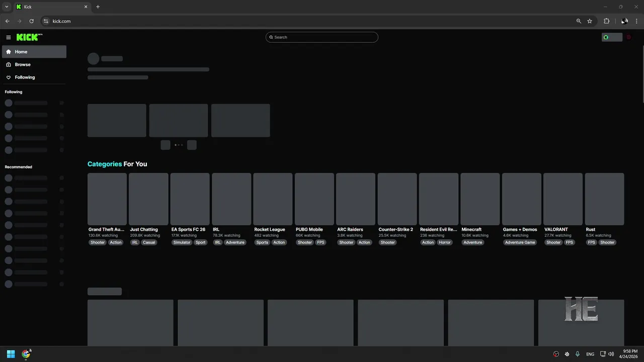Click Sports tag under Rocket League
This screenshot has width=644, height=362.
click(262, 242)
